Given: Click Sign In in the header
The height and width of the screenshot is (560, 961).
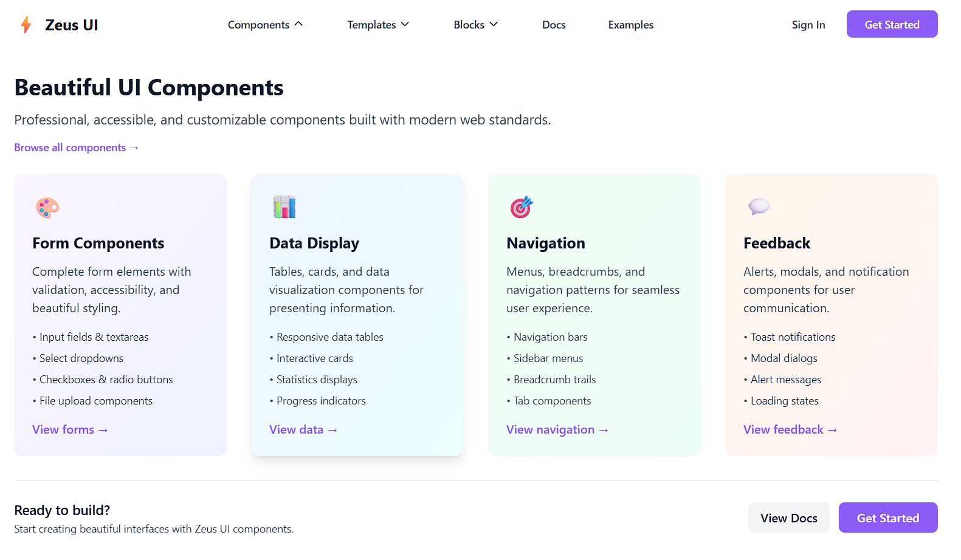Looking at the screenshot, I should pyautogui.click(x=808, y=25).
